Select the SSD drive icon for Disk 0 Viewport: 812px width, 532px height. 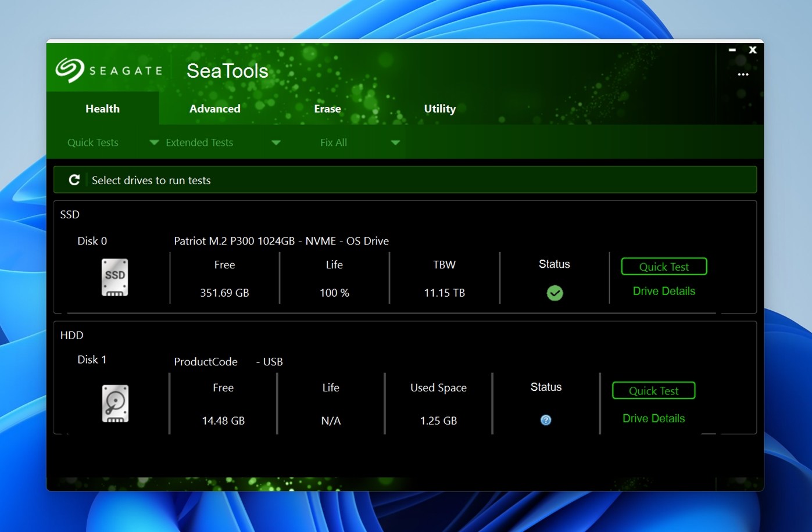point(115,278)
